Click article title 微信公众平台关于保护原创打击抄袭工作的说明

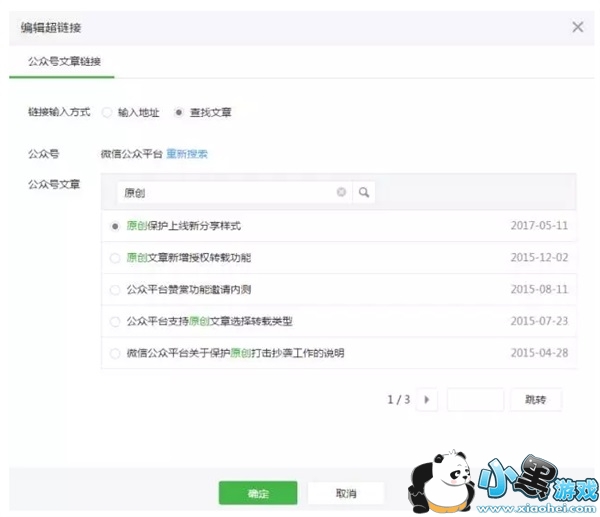coord(235,353)
